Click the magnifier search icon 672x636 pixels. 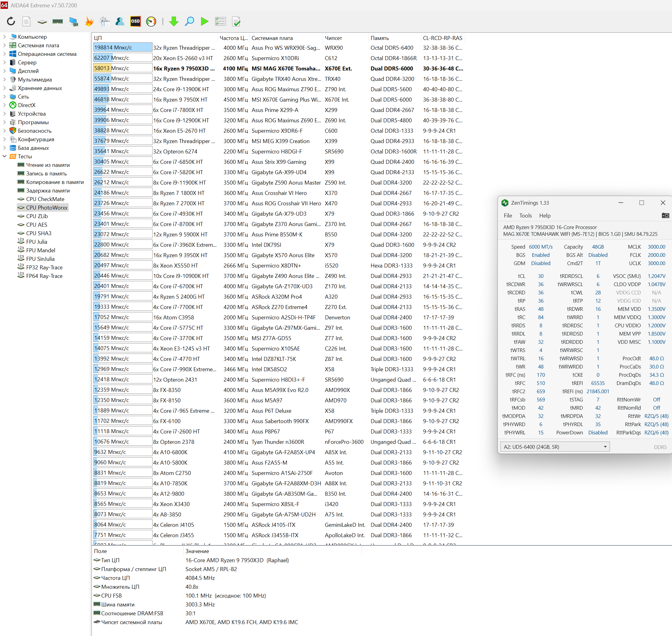tap(189, 21)
